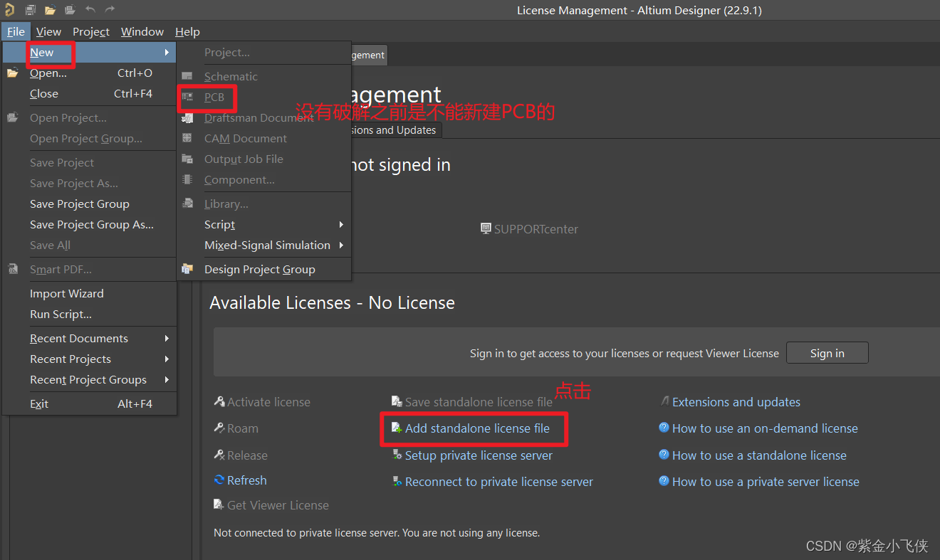Click the Save All Documents toolbar icon
940x560 pixels.
coord(31,10)
